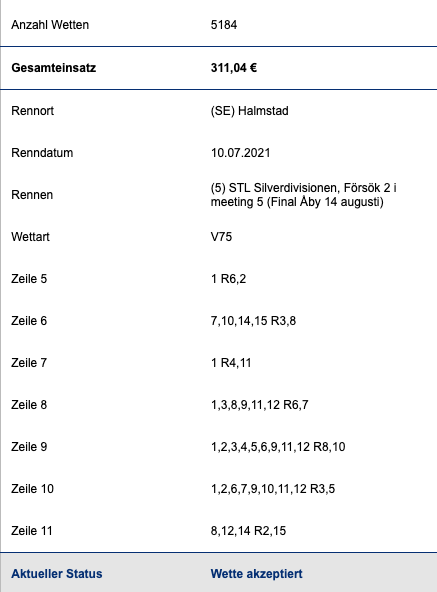Click Zeile 5 selection 1 R6,2
Viewport: 437px width, 592px height.
tap(228, 279)
